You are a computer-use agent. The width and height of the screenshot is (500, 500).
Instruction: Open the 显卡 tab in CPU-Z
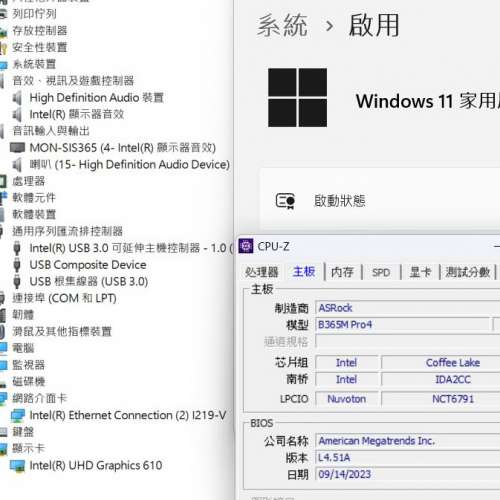pyautogui.click(x=420, y=272)
